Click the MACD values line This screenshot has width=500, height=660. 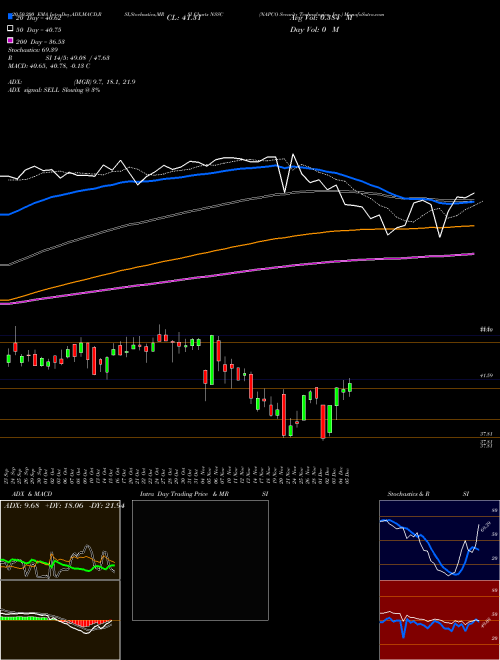[x=49, y=66]
